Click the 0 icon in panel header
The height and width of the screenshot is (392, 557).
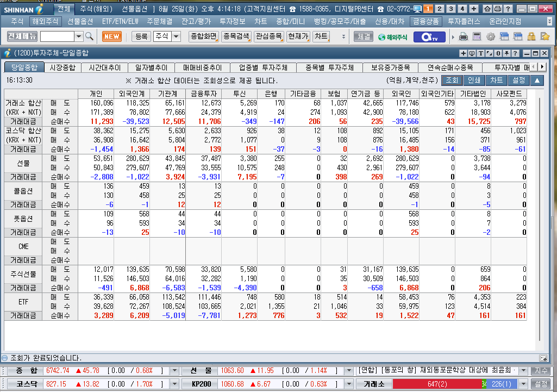[498, 53]
